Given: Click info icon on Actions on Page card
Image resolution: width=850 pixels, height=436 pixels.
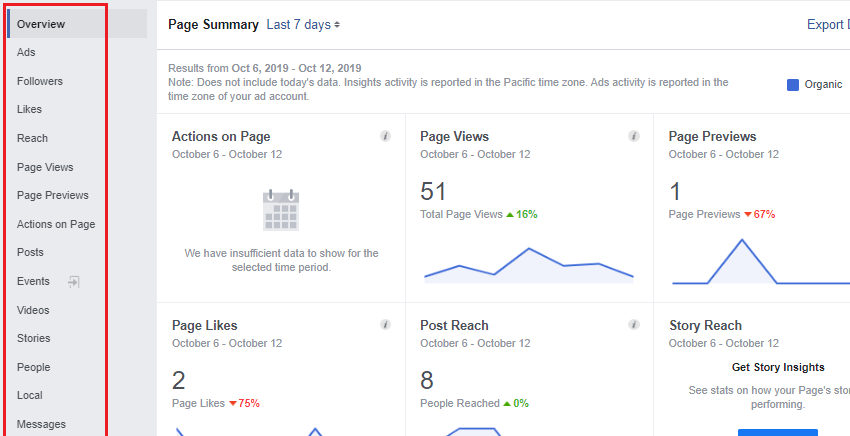Looking at the screenshot, I should click(x=385, y=136).
